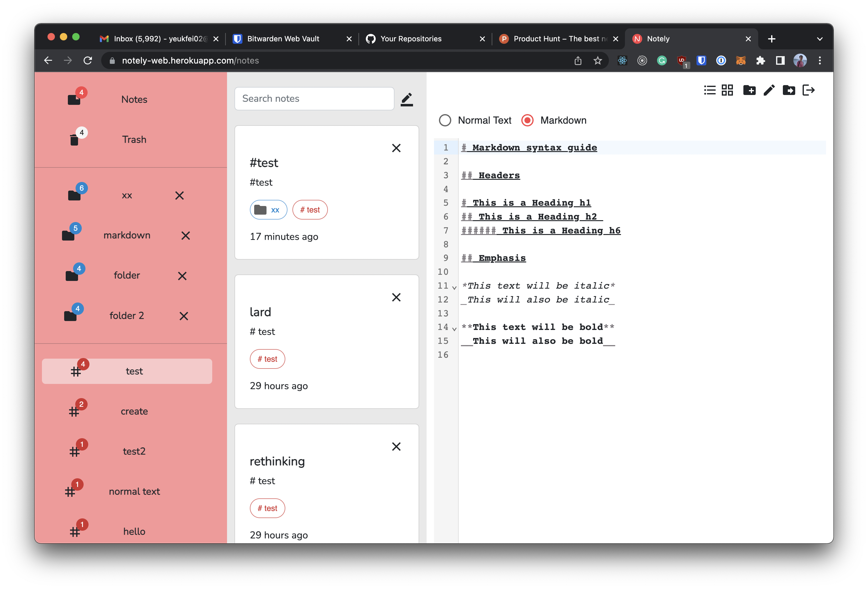Open the React Developer Tools extension
This screenshot has height=589, width=868.
[622, 60]
